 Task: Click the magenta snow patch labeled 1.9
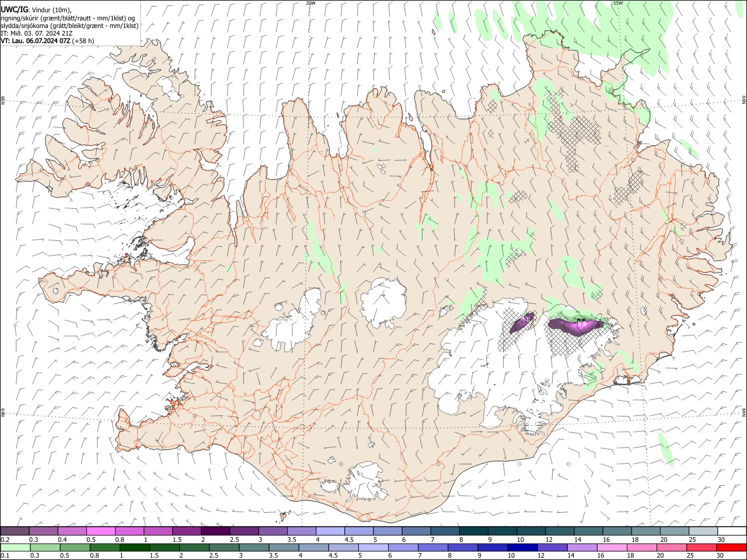pyautogui.click(x=576, y=325)
